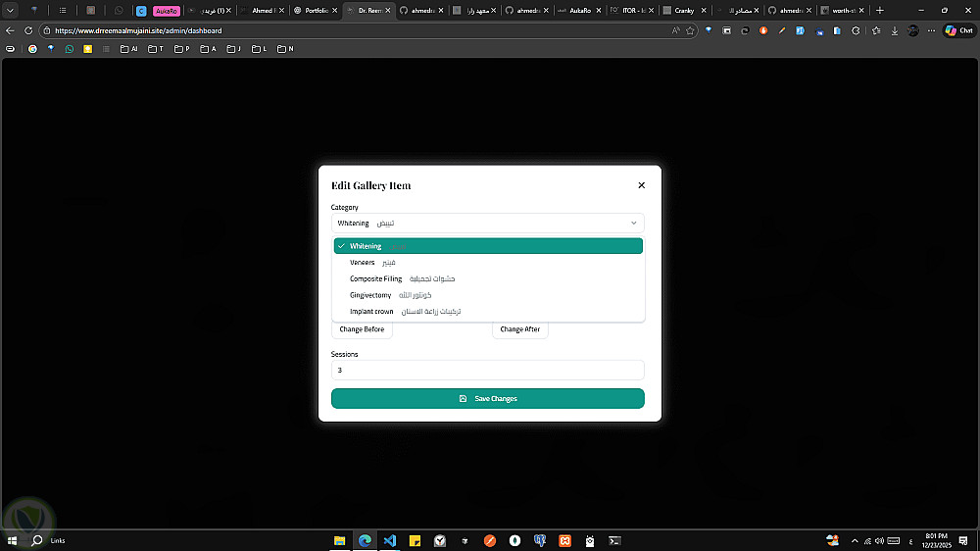This screenshot has height=551, width=980.
Task: Show hidden system tray icons
Action: point(855,541)
